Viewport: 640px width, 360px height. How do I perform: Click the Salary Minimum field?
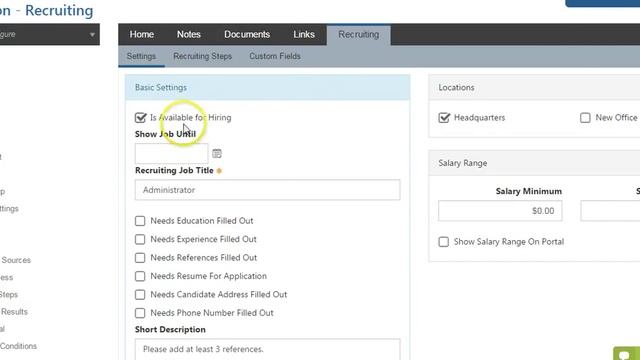[500, 211]
